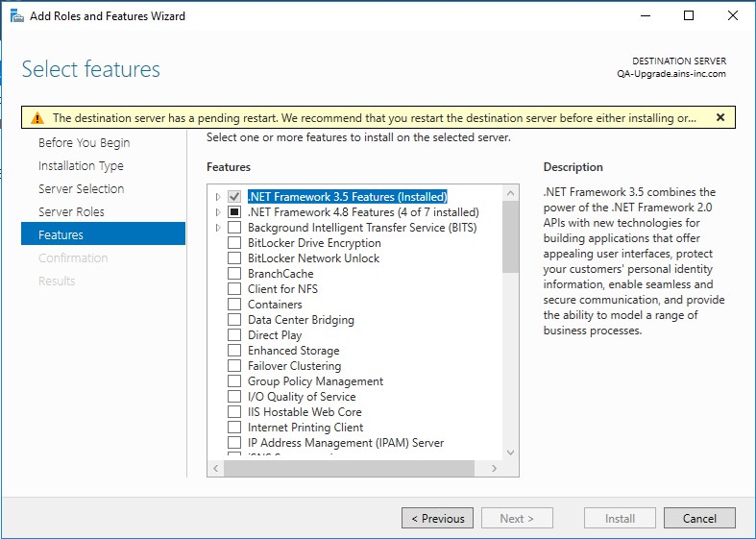Open the Before You Begin step
The width and height of the screenshot is (756, 539).
(84, 143)
